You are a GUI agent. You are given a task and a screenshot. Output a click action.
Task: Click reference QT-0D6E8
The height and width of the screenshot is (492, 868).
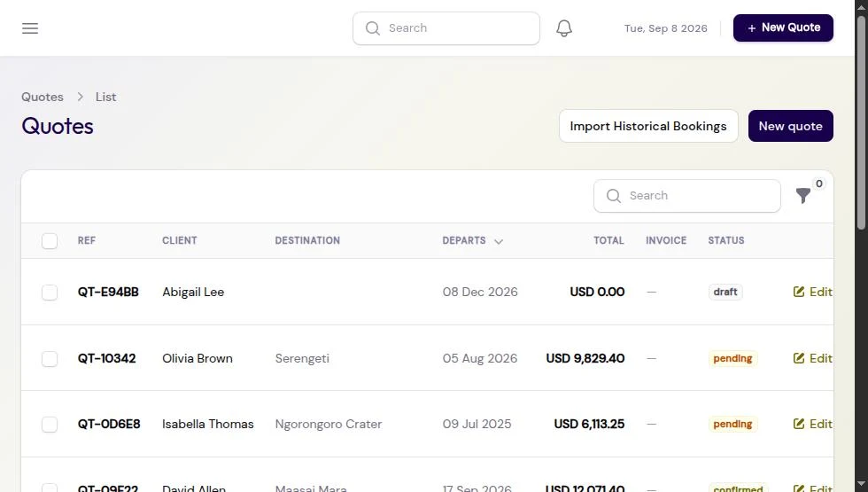pyautogui.click(x=109, y=424)
